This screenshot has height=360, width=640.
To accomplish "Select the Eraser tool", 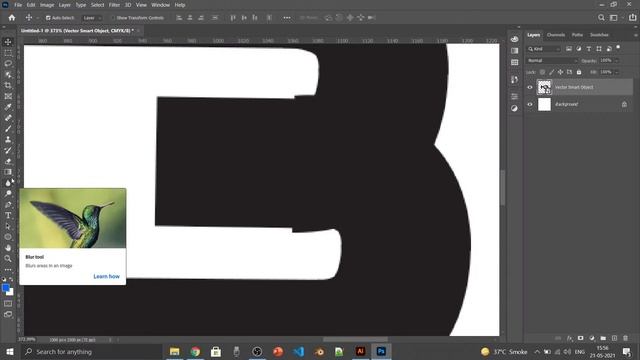I will (x=8, y=161).
